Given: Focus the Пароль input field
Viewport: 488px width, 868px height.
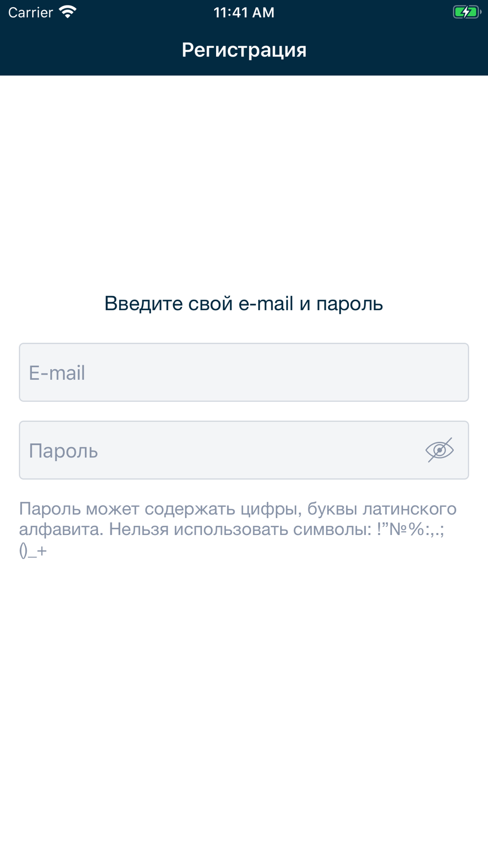Looking at the screenshot, I should click(x=220, y=450).
